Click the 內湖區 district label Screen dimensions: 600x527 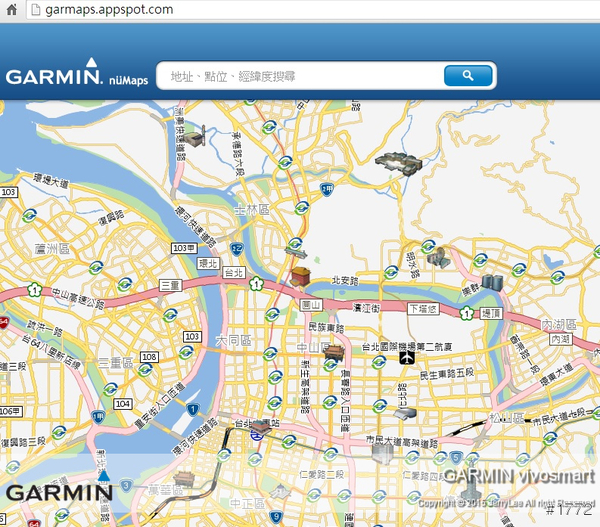tap(560, 326)
